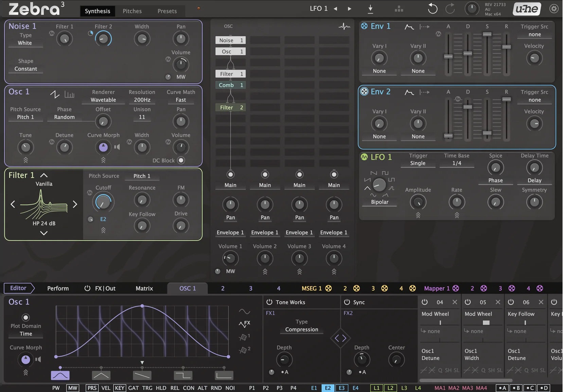This screenshot has height=392, width=568.
Task: Open the Noise 1 Type dropdown showing White
Action: [x=25, y=43]
